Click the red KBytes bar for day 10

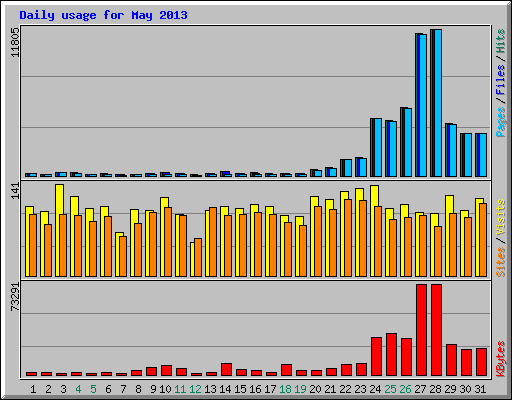pyautogui.click(x=166, y=371)
